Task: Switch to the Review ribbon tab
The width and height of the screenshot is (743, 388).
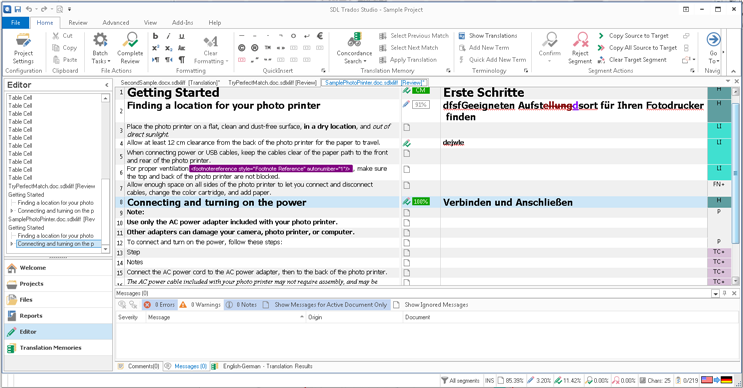Action: (x=78, y=22)
